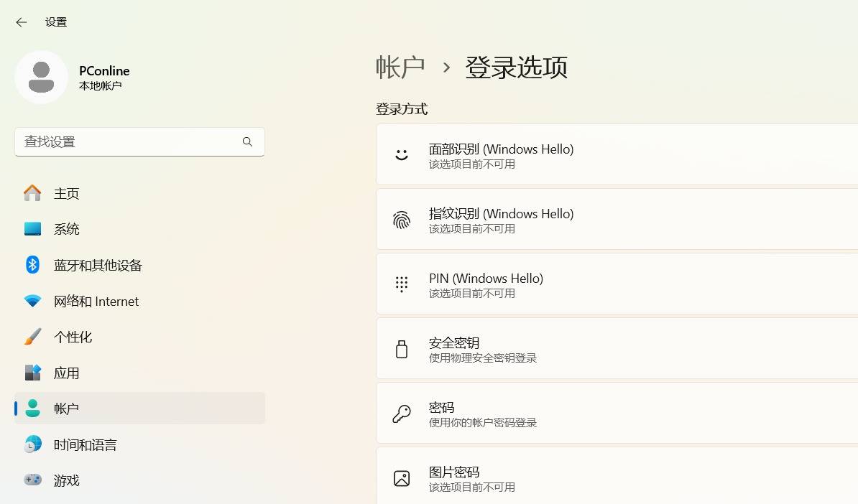Click the PConline user avatar
Viewport: 858px width, 504px height.
click(x=41, y=77)
